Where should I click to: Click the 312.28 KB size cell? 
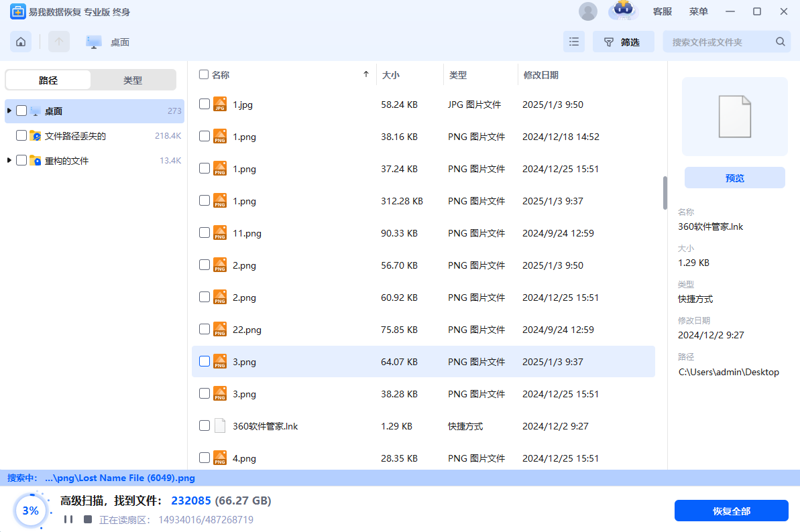point(402,201)
